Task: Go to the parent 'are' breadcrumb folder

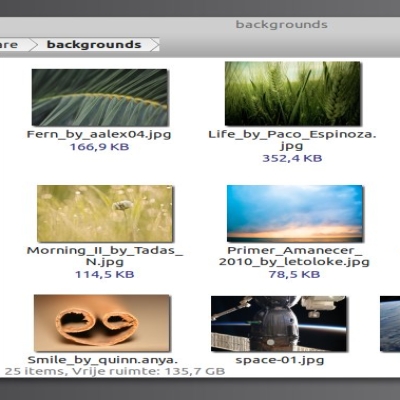Action: (x=10, y=44)
